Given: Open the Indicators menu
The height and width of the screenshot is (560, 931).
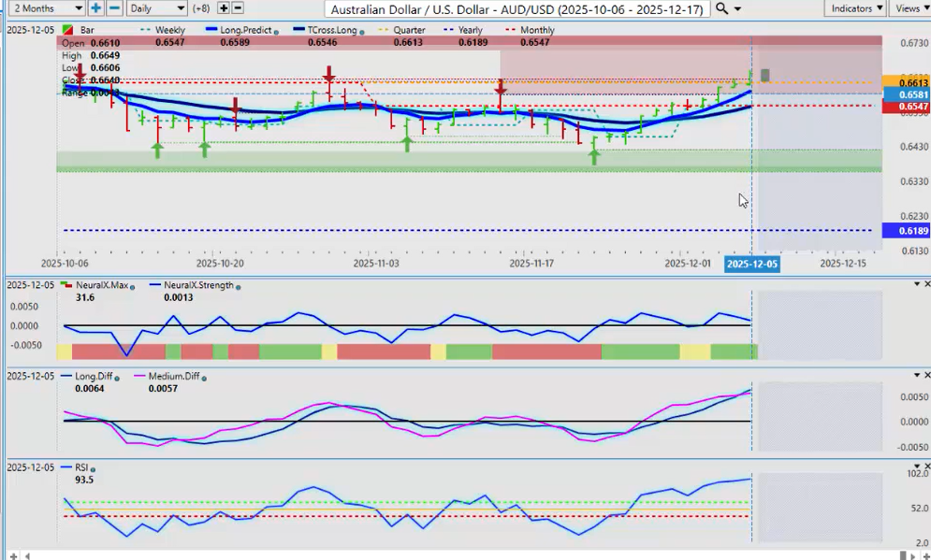Looking at the screenshot, I should coord(856,8).
